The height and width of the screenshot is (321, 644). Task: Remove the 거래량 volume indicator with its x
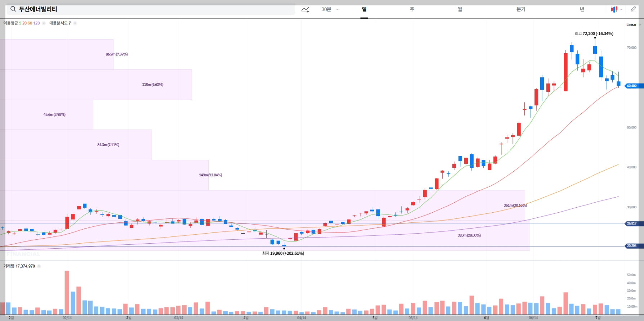39,266
